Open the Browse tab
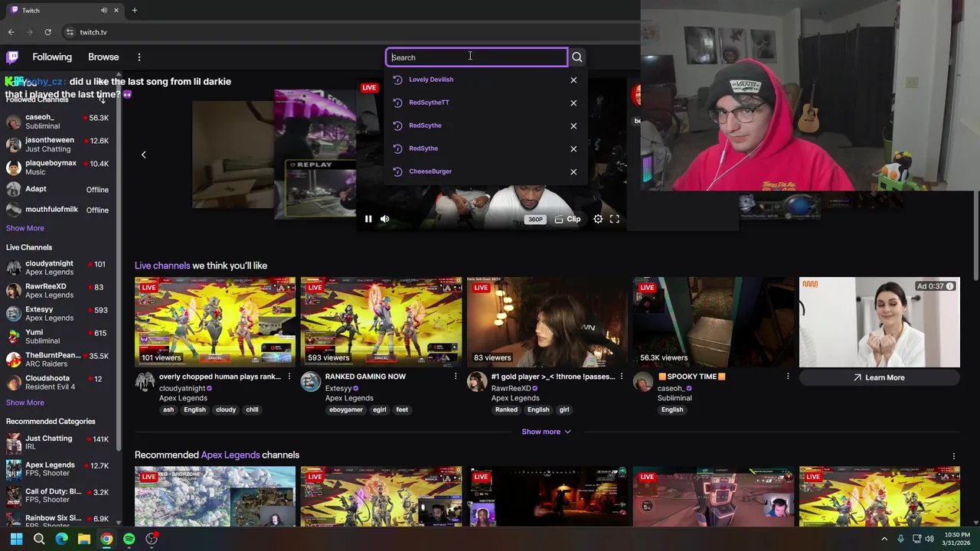 tap(103, 57)
